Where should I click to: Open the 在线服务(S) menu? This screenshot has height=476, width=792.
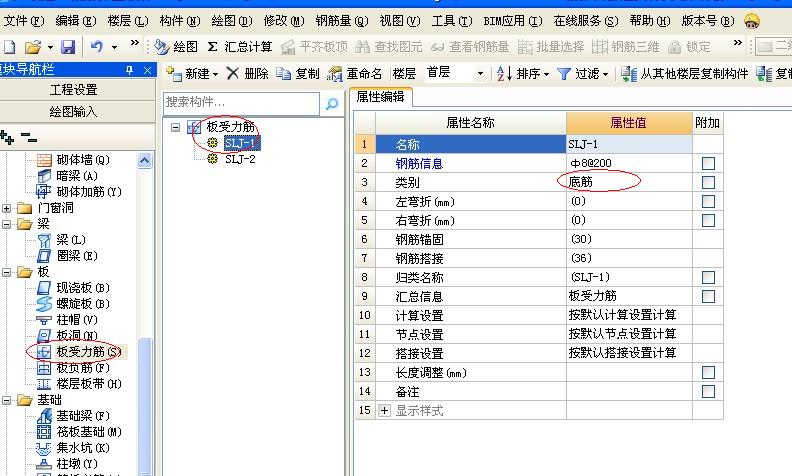click(585, 21)
